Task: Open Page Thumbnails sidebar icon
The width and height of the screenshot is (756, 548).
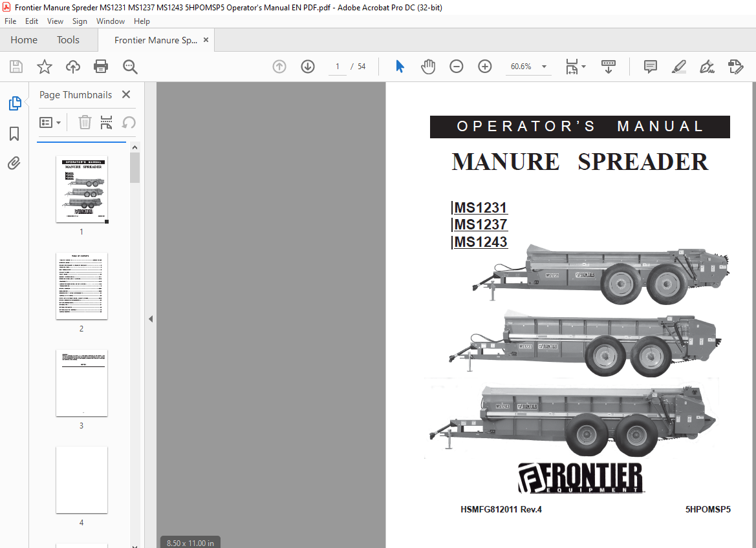Action: click(x=15, y=103)
